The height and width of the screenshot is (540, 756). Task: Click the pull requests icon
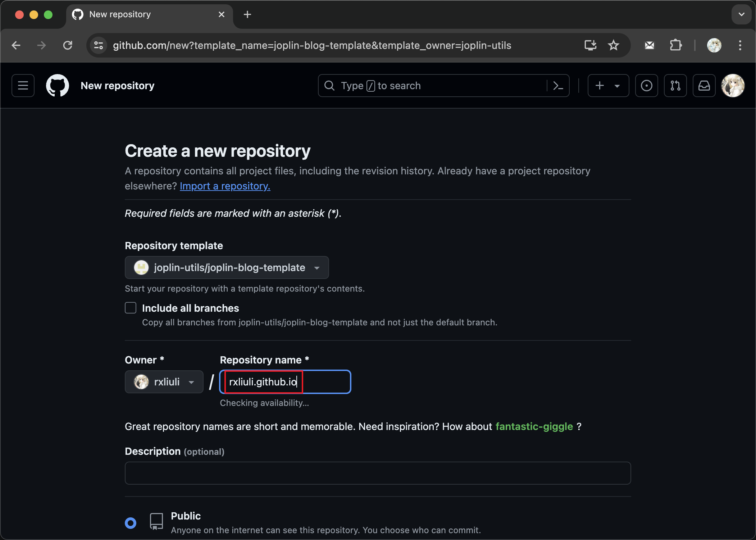(x=676, y=85)
